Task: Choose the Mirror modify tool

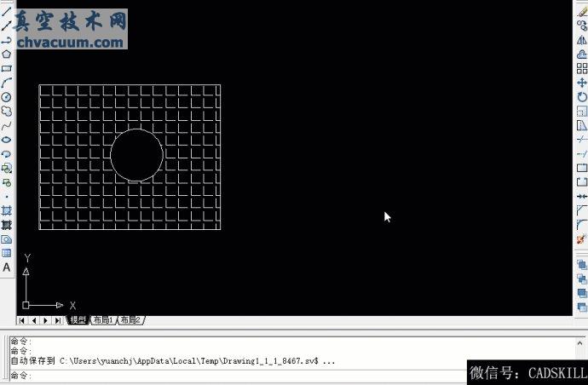Action: pos(582,40)
